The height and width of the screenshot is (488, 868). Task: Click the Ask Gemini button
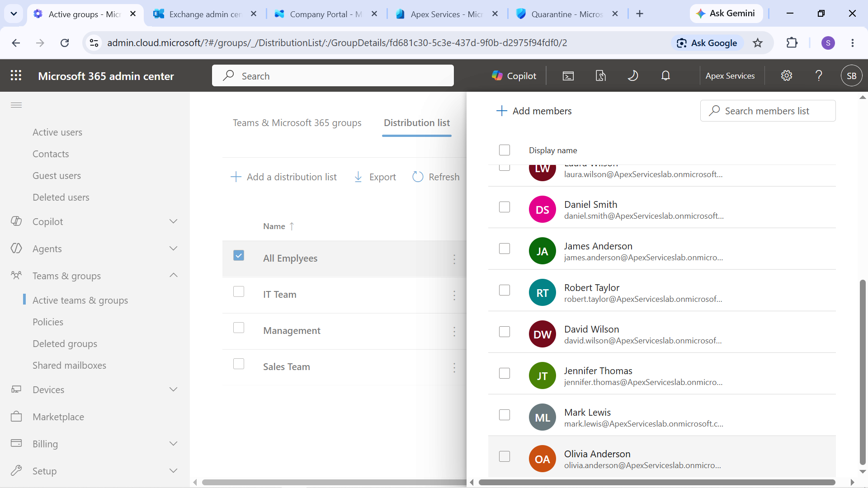click(x=726, y=14)
